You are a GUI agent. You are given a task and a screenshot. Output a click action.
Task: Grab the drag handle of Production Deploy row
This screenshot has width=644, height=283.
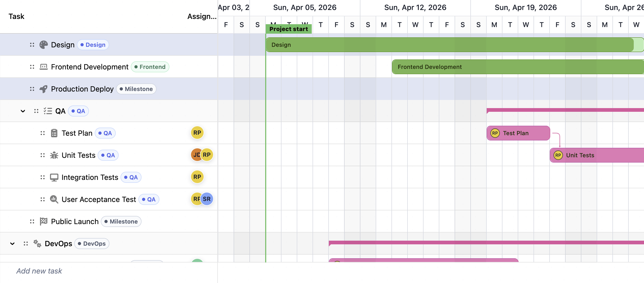pos(32,89)
